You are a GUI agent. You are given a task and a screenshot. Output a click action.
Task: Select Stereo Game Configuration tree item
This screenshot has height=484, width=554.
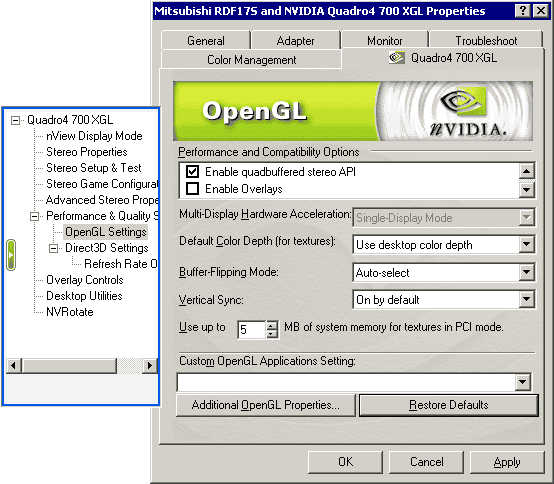[x=102, y=184]
